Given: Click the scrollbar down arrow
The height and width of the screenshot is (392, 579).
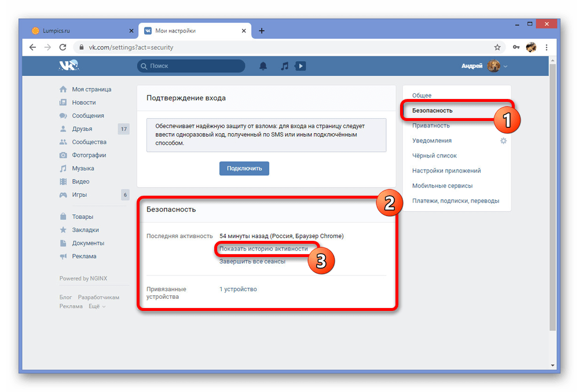Looking at the screenshot, I should 552,365.
